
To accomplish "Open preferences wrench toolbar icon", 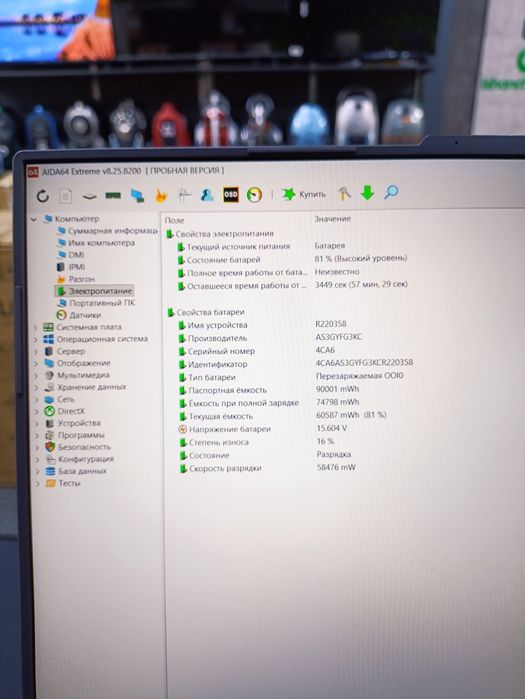I will [344, 193].
